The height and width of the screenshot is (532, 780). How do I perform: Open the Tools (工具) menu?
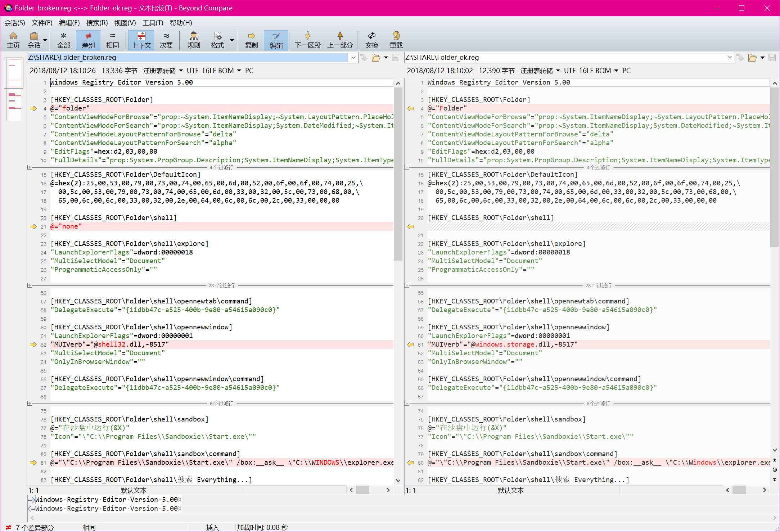point(153,23)
